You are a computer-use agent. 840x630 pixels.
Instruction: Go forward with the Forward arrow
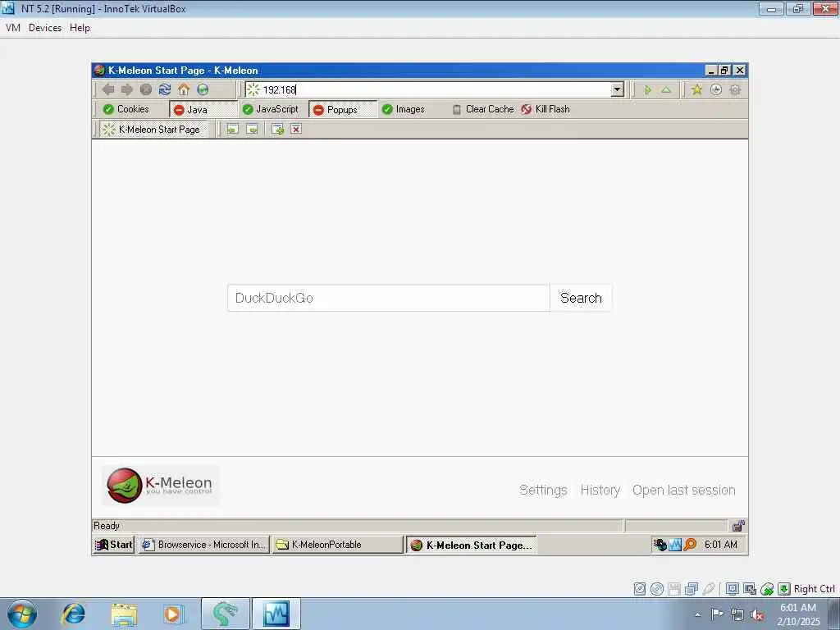(127, 89)
